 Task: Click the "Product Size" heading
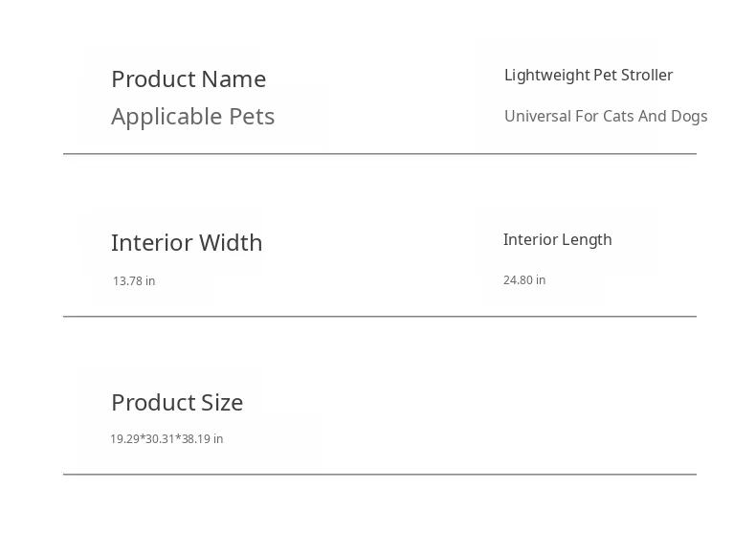click(x=177, y=402)
